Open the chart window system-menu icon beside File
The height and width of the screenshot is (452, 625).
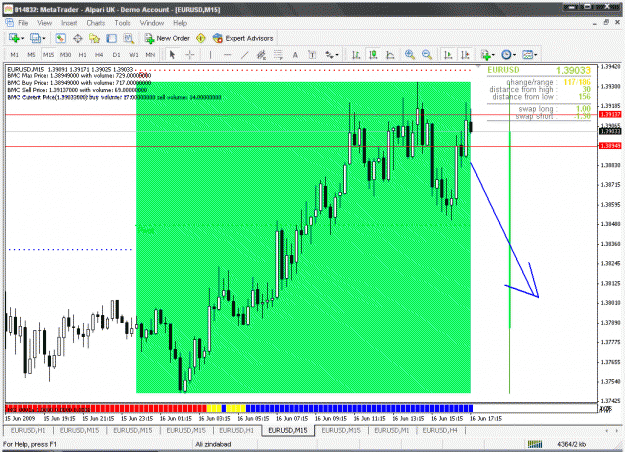coord(9,23)
